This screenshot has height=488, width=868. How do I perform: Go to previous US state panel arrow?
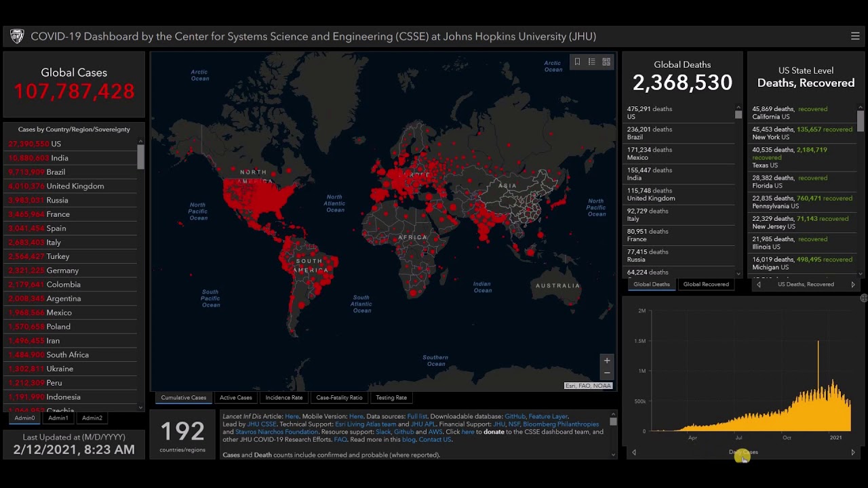(759, 285)
